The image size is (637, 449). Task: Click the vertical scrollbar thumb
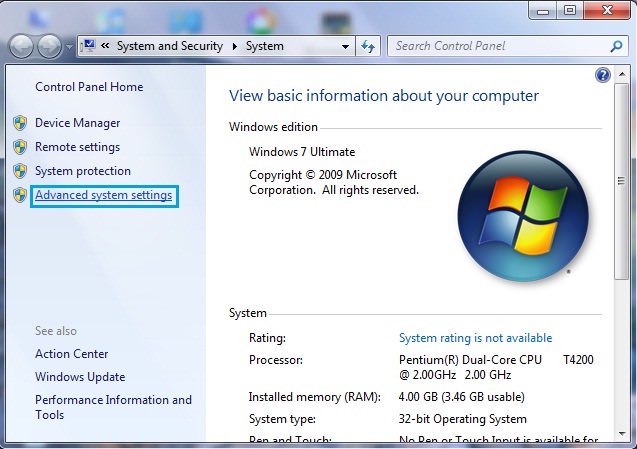click(622, 181)
